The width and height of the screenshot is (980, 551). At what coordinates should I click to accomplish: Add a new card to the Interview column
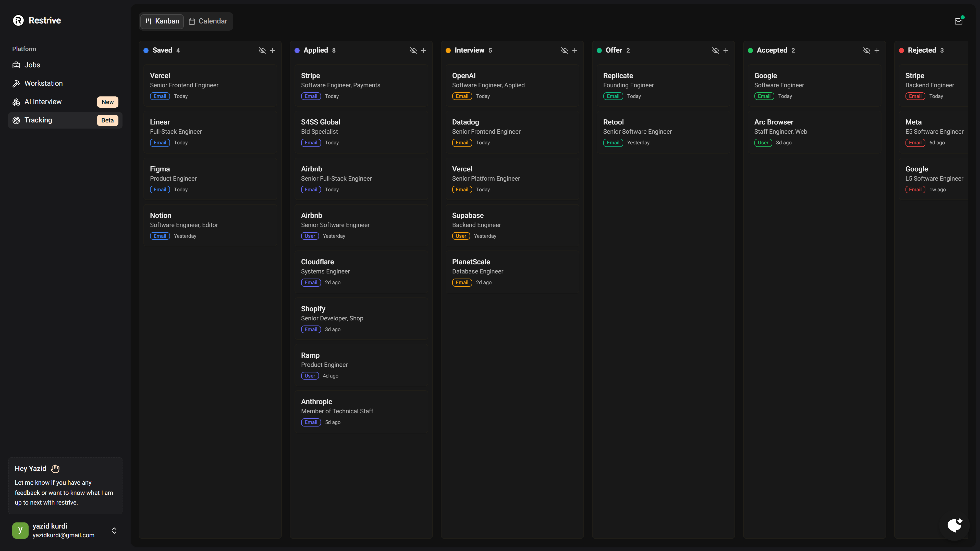coord(575,50)
